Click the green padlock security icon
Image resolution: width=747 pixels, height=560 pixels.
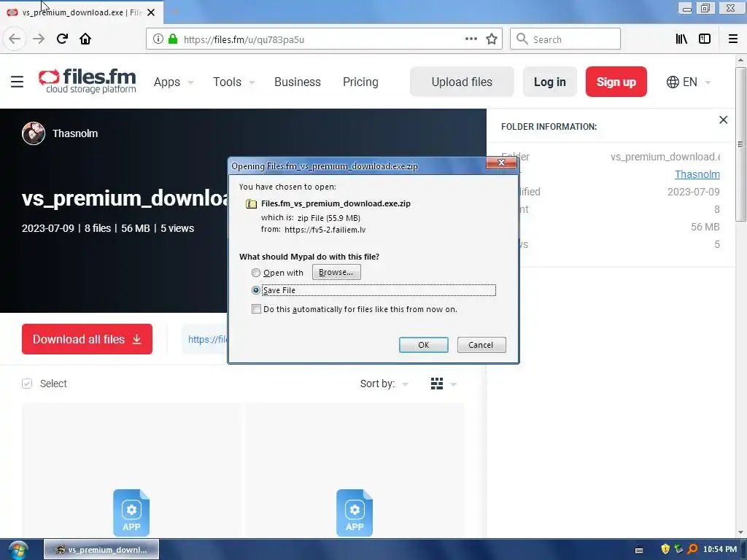click(x=173, y=39)
